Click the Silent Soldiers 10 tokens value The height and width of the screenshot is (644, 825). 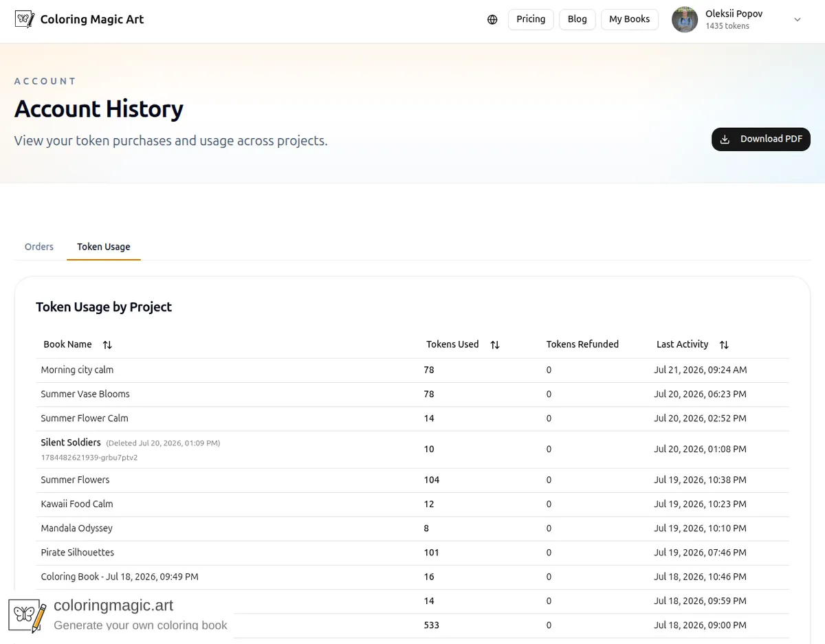[429, 449]
